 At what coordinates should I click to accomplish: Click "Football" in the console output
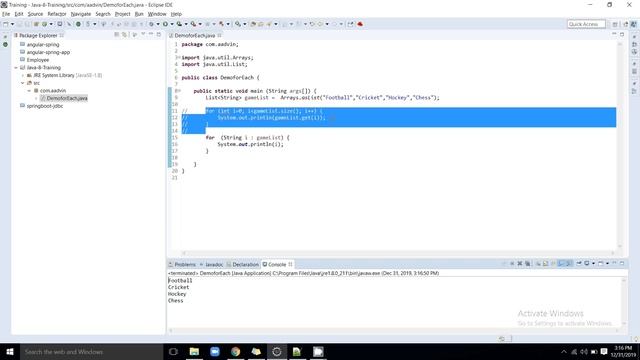[180, 281]
